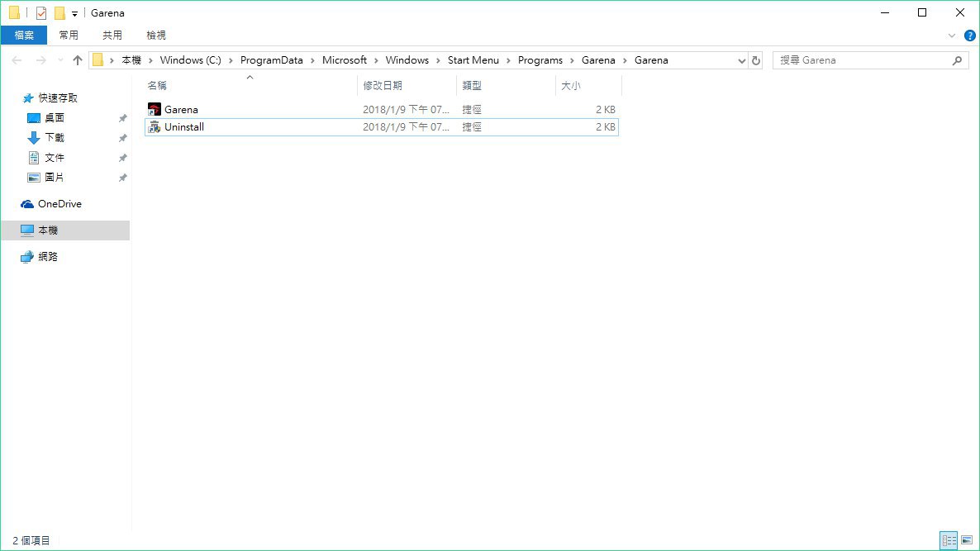The height and width of the screenshot is (551, 980).
Task: Open the 檔案 menu tab
Action: (x=24, y=35)
